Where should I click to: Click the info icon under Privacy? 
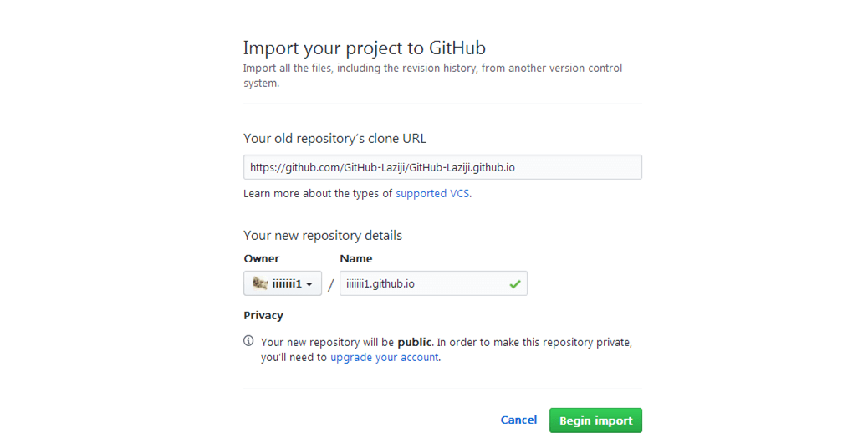pos(248,341)
